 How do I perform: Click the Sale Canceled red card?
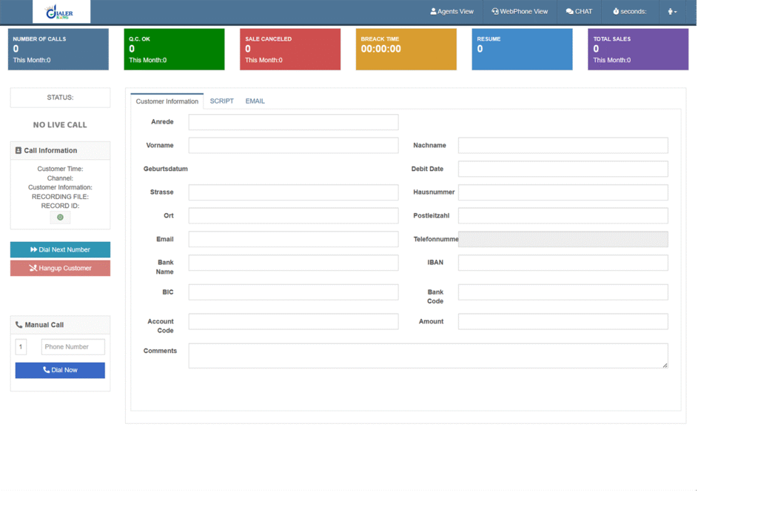(290, 50)
